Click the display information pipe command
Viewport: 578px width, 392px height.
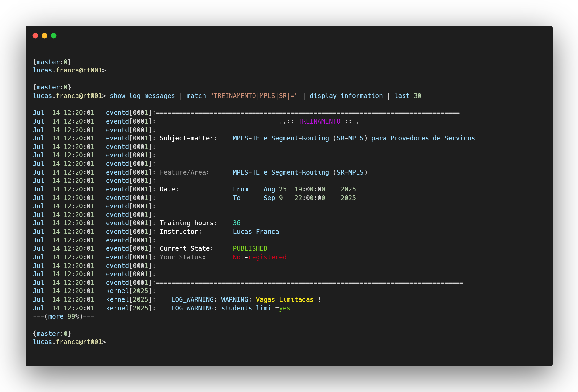tap(346, 96)
